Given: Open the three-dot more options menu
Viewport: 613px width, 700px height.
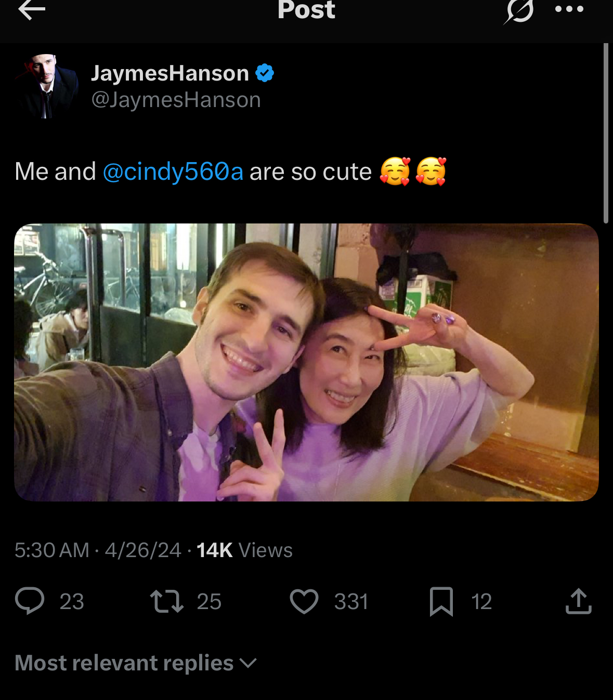Looking at the screenshot, I should [569, 9].
